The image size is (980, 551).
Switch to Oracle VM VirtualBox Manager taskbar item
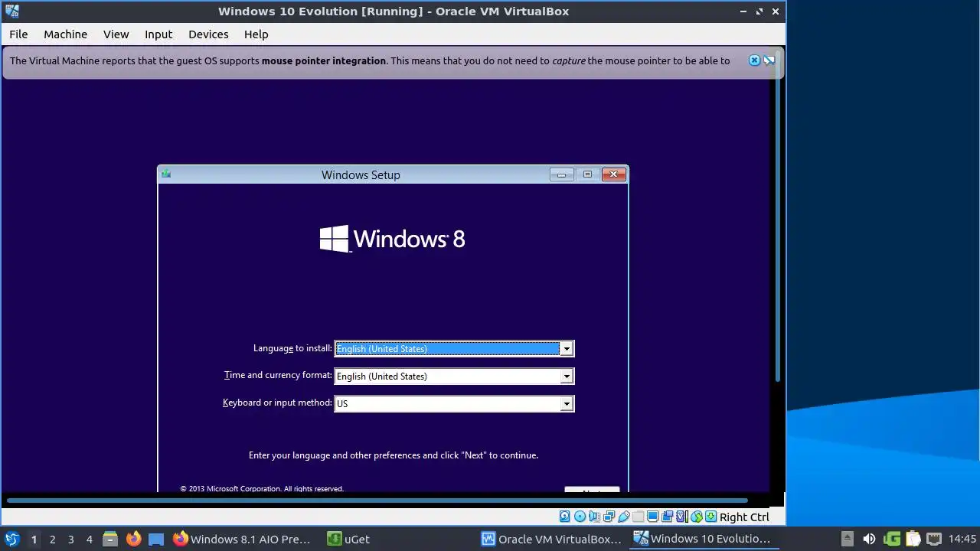[x=551, y=539]
